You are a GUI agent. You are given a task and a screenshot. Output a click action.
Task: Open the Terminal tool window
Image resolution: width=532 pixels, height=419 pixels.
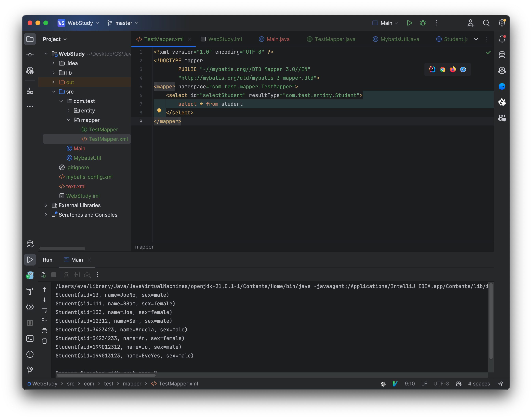coord(30,339)
